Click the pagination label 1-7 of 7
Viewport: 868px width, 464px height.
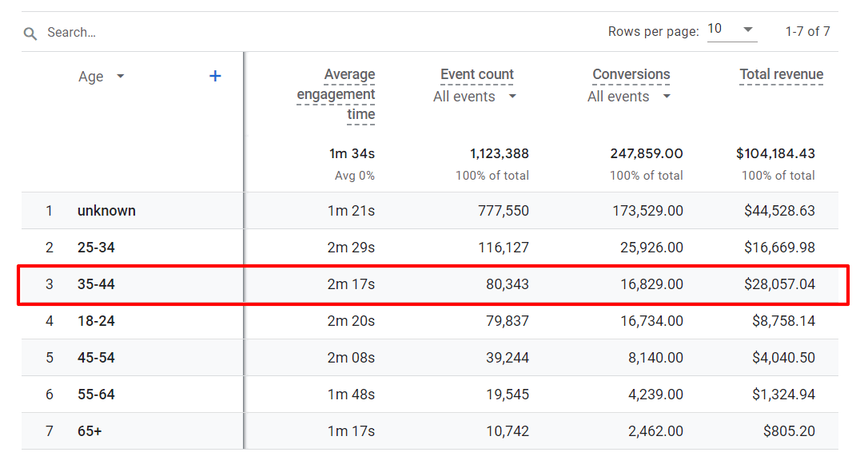point(807,32)
